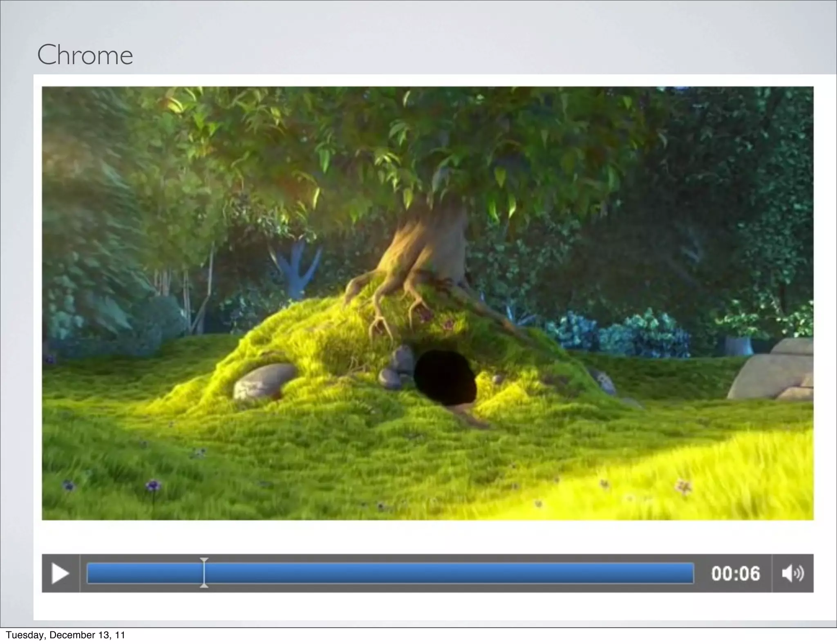This screenshot has height=644, width=837.
Task: Click the "Tuesday, December 13, 11" footer text
Action: click(x=65, y=635)
